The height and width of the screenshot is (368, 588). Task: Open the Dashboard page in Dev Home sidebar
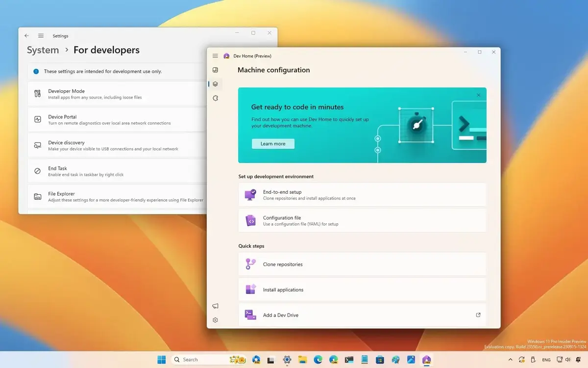pyautogui.click(x=215, y=70)
